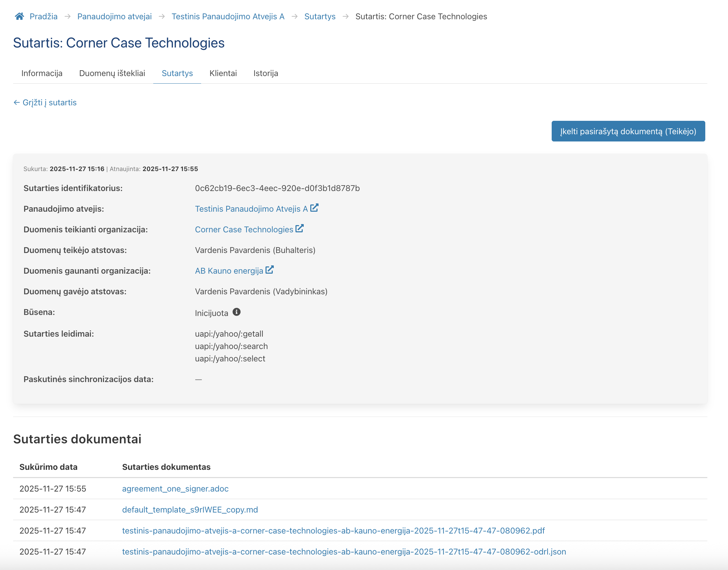This screenshot has height=570, width=728.
Task: Open external link icon beside AB Kauno energija
Action: [270, 270]
